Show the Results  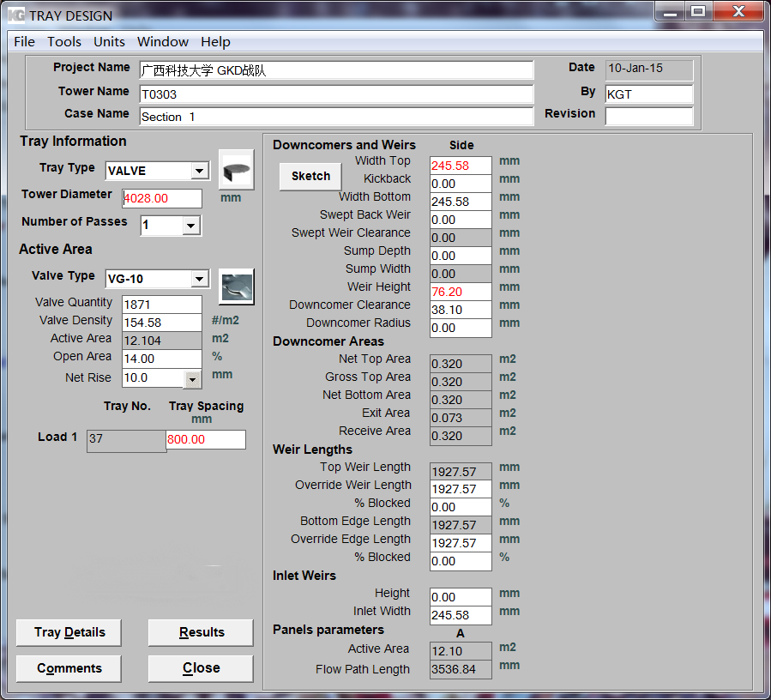tap(201, 632)
